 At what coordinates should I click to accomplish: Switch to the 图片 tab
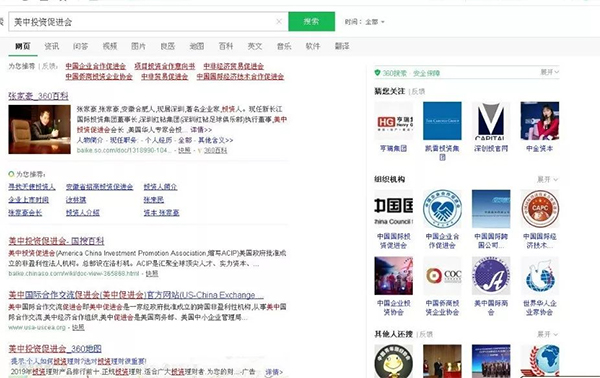tap(138, 46)
